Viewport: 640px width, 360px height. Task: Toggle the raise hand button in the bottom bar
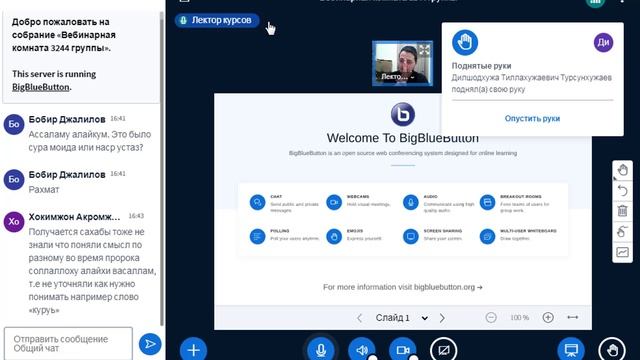pos(612,349)
